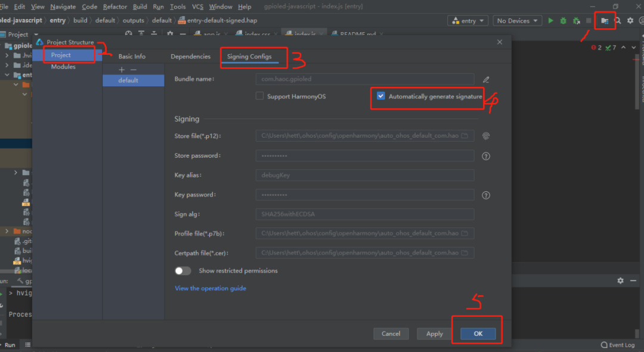Screen dimensions: 644x352
Task: Click the gray Stop square icon
Action: coord(589,20)
